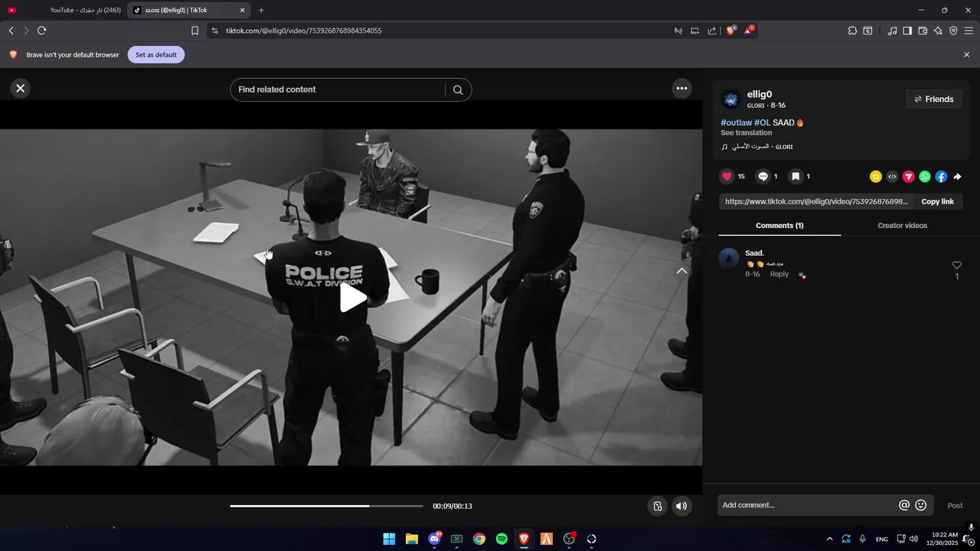
Task: Dismiss the default browser notification bar
Action: coord(966,54)
